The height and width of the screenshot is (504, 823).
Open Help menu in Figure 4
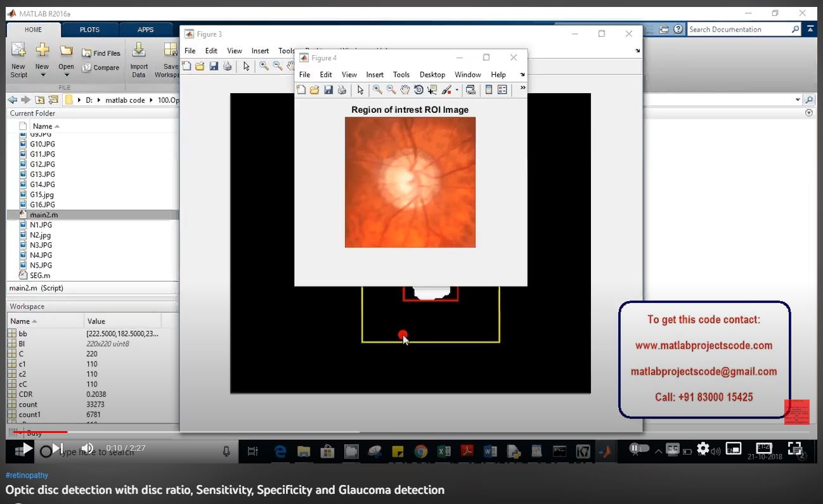[498, 75]
